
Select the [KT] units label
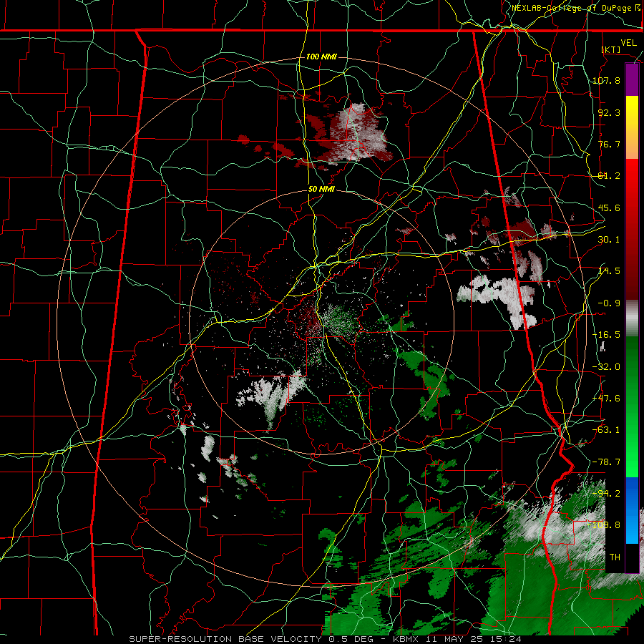click(611, 49)
